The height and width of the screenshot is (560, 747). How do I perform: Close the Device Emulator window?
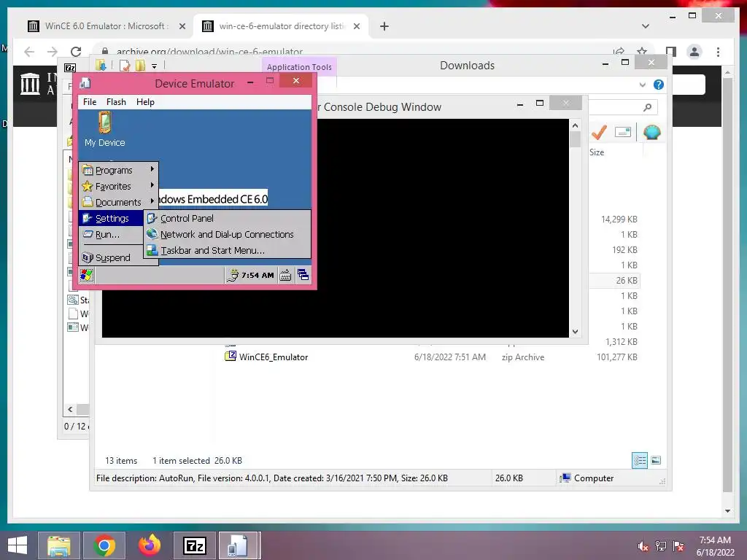click(x=296, y=80)
